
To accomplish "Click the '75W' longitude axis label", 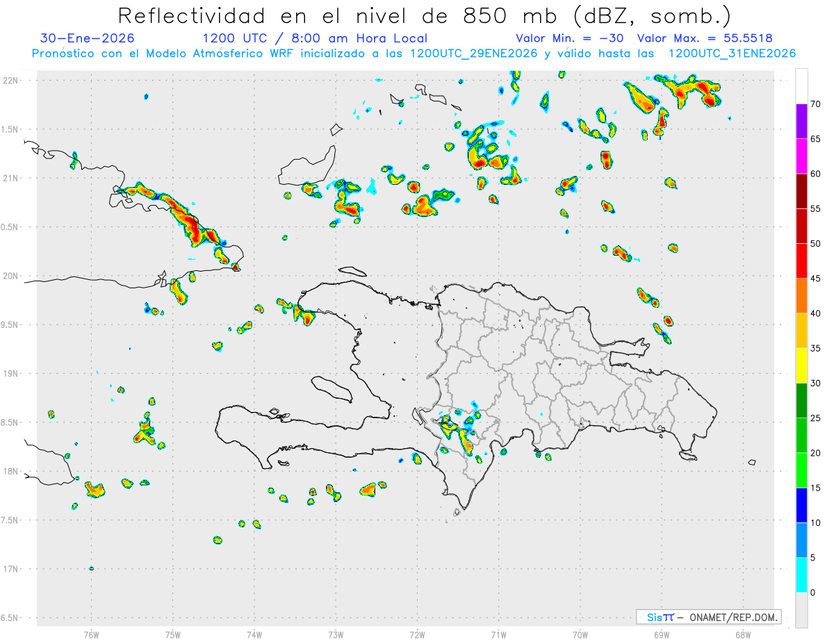I will point(173,635).
